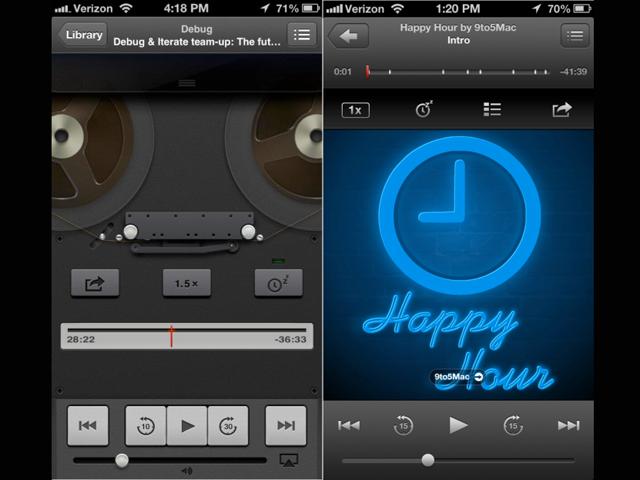Open episode list in tape deck player

(302, 35)
